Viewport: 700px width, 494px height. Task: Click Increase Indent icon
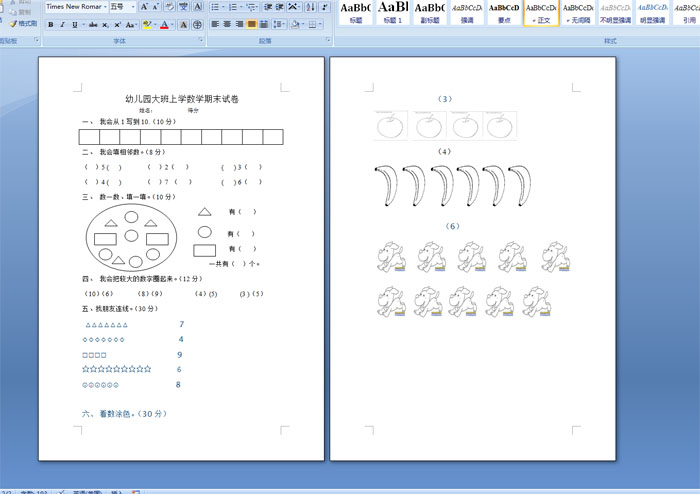279,7
